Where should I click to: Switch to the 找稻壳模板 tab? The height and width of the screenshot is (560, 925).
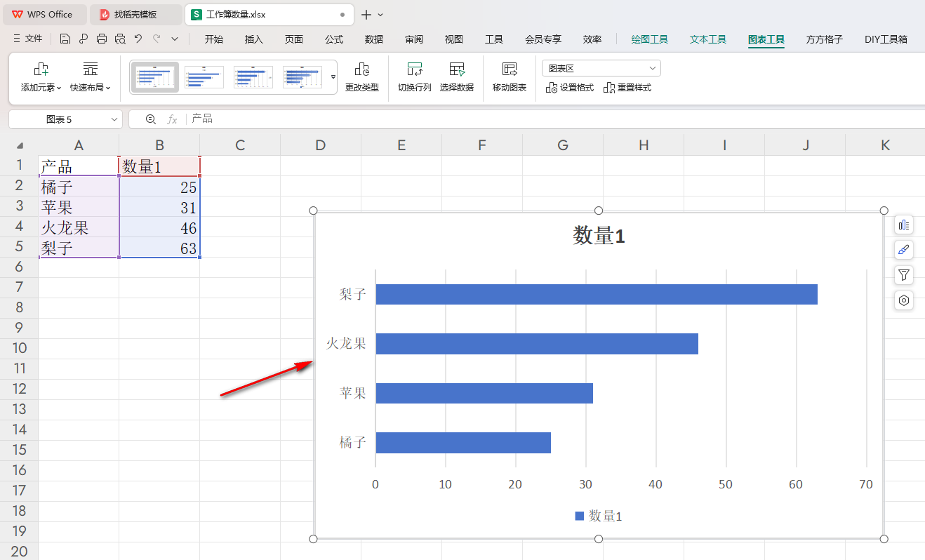coord(135,14)
